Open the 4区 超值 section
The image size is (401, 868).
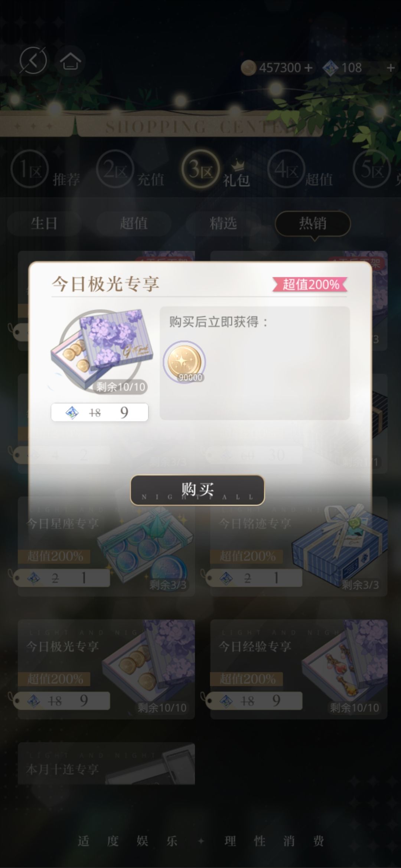point(300,170)
